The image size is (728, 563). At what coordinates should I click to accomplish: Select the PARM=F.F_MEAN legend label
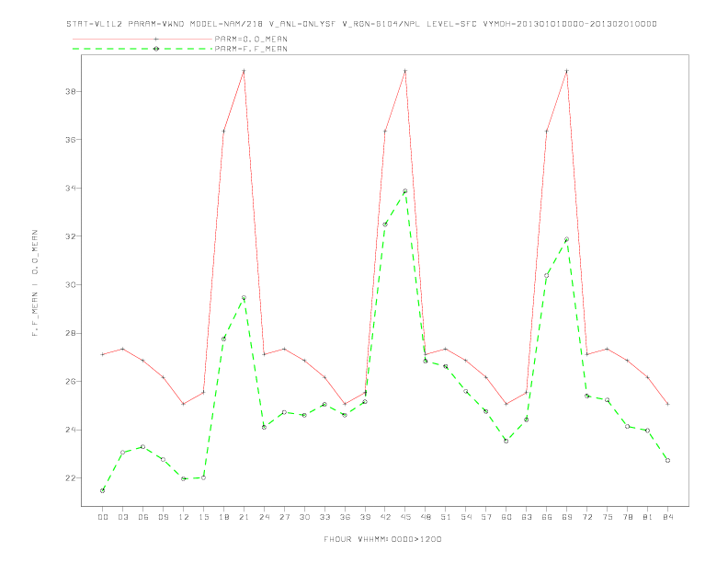pos(251,49)
